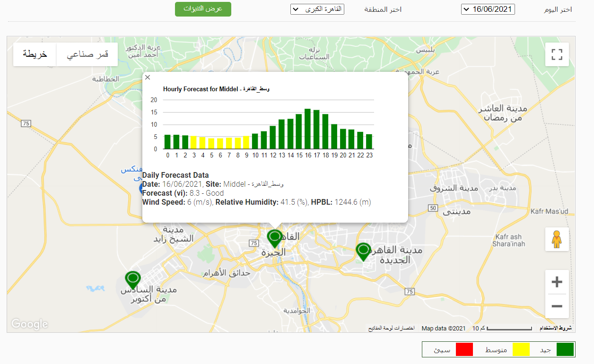Click the yellow متوسط legend swatch
This screenshot has height=364, width=594.
521,350
